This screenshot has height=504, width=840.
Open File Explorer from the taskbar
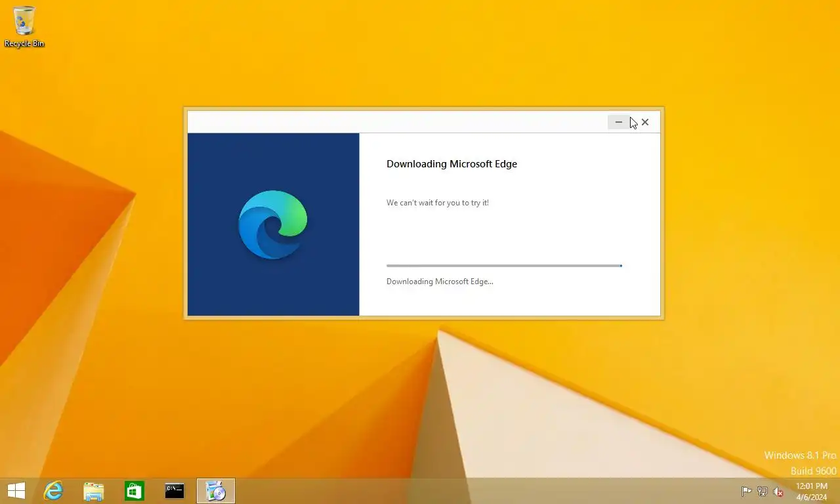[x=94, y=491]
